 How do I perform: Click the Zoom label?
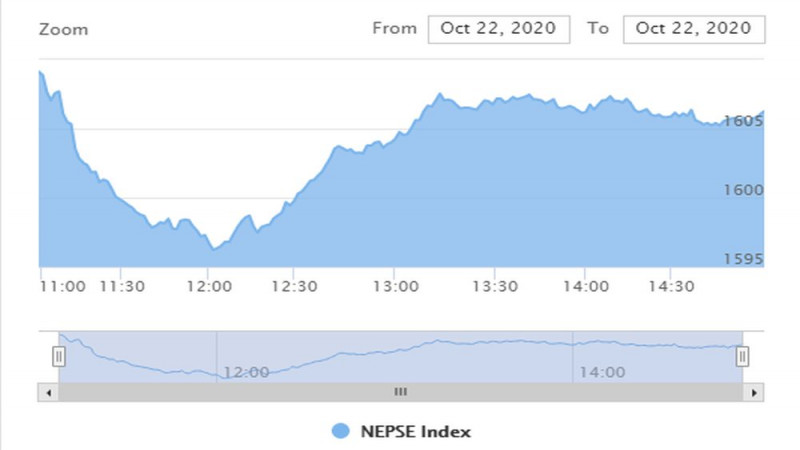click(x=63, y=30)
